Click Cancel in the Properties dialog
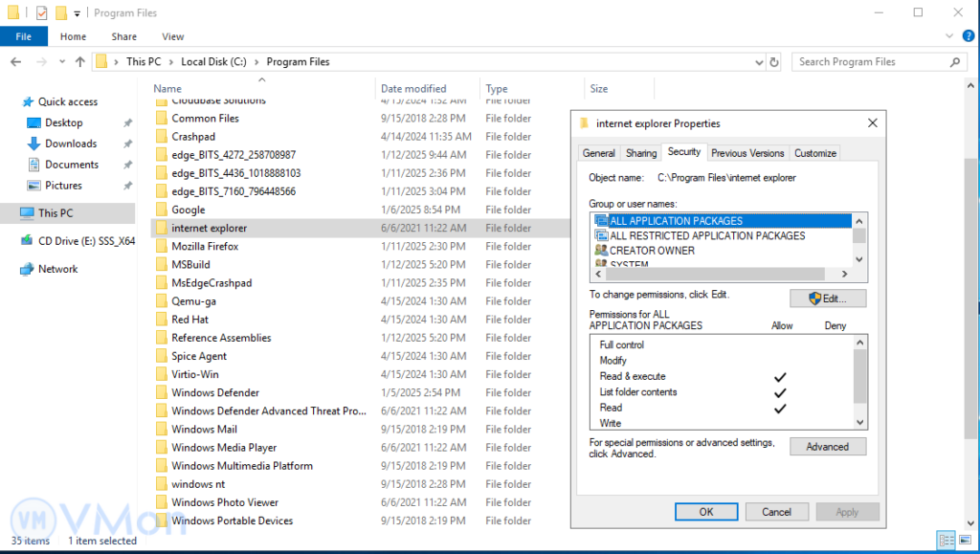Screen dimensions: 980x554 pyautogui.click(x=776, y=512)
